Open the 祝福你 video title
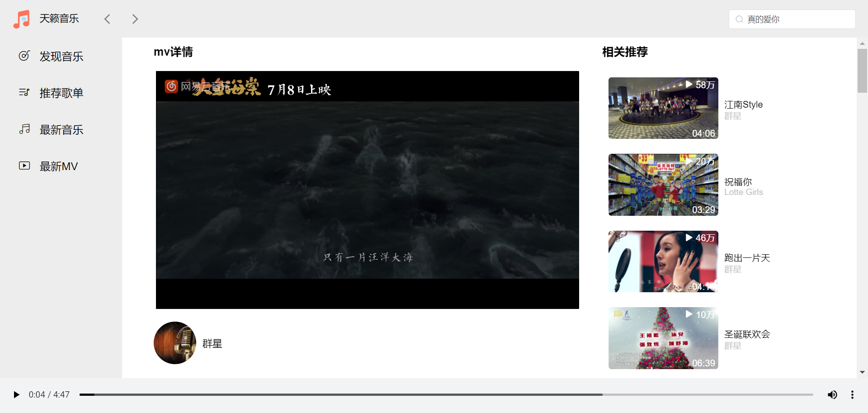The height and width of the screenshot is (413, 868). tap(738, 182)
